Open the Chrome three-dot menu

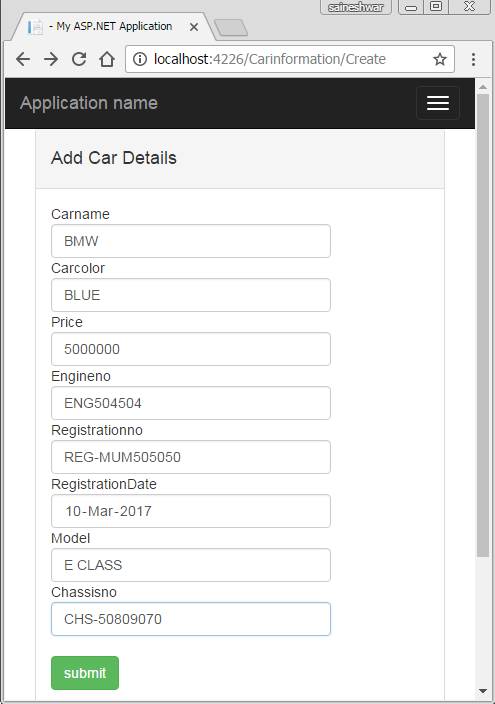(x=473, y=59)
